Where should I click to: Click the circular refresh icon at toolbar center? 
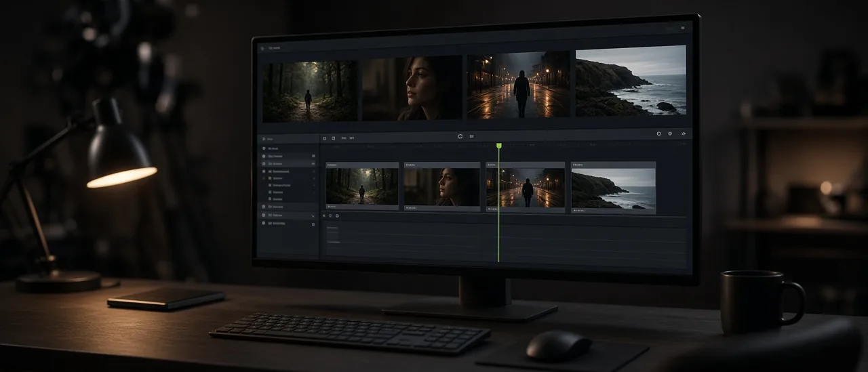tap(460, 136)
